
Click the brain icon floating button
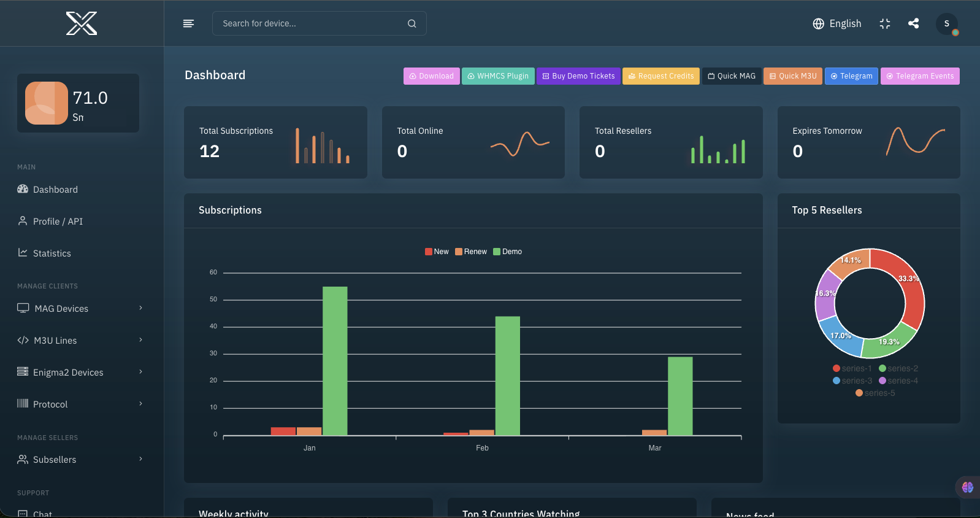click(967, 487)
